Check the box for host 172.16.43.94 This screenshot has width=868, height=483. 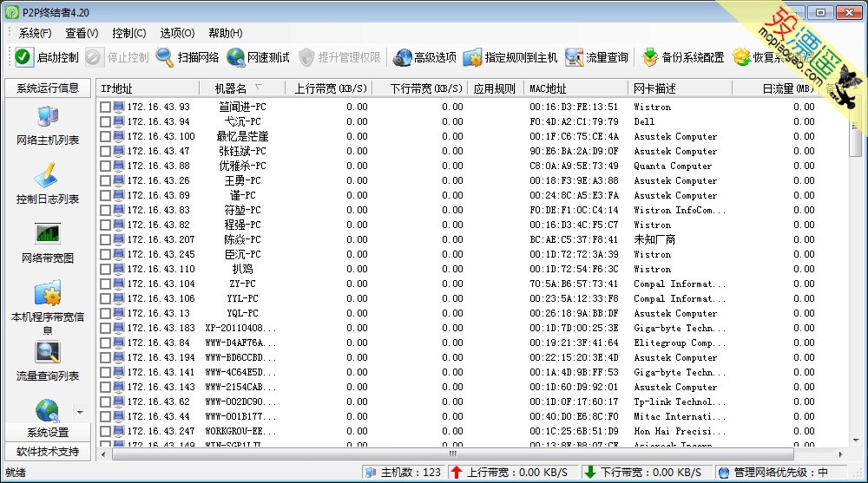tap(105, 121)
